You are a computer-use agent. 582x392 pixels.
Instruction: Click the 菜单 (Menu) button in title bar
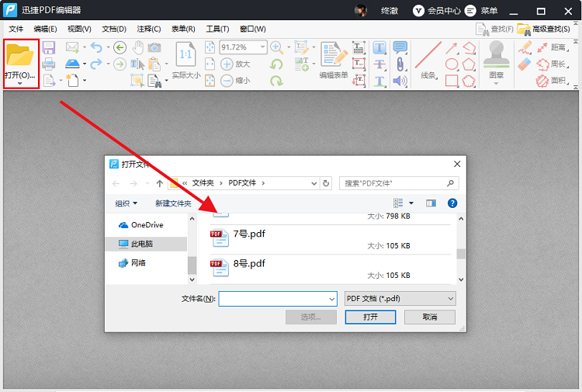tap(481, 11)
